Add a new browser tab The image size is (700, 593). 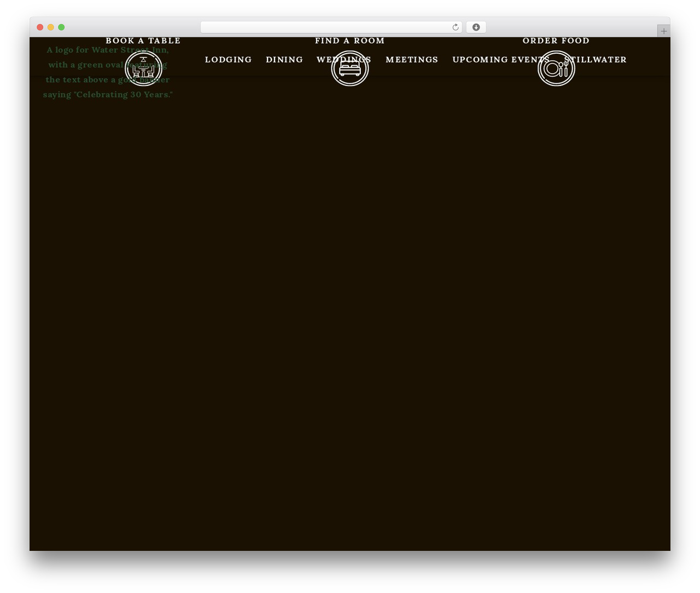[x=663, y=31]
